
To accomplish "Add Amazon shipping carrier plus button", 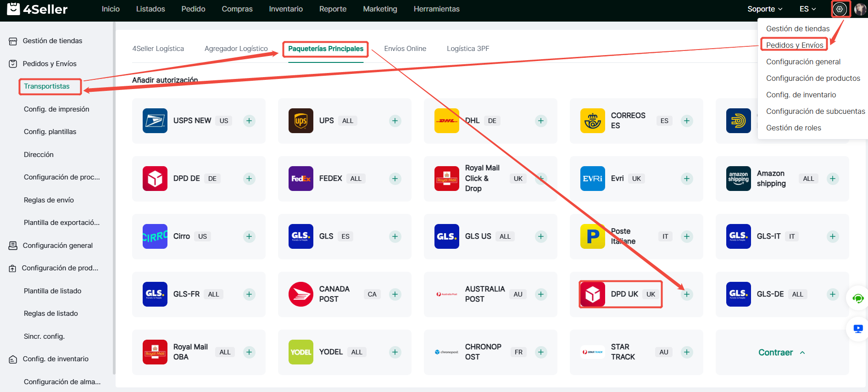I will coord(833,179).
